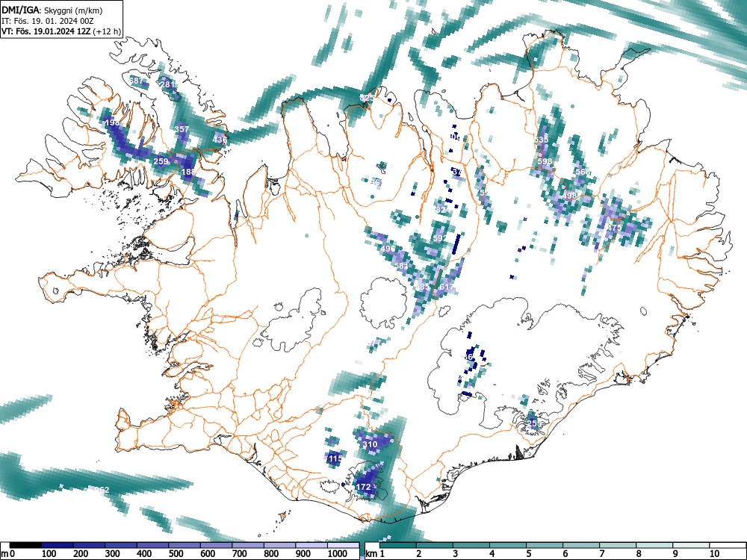
Task: Click the 617 value label
Action: pos(446,287)
